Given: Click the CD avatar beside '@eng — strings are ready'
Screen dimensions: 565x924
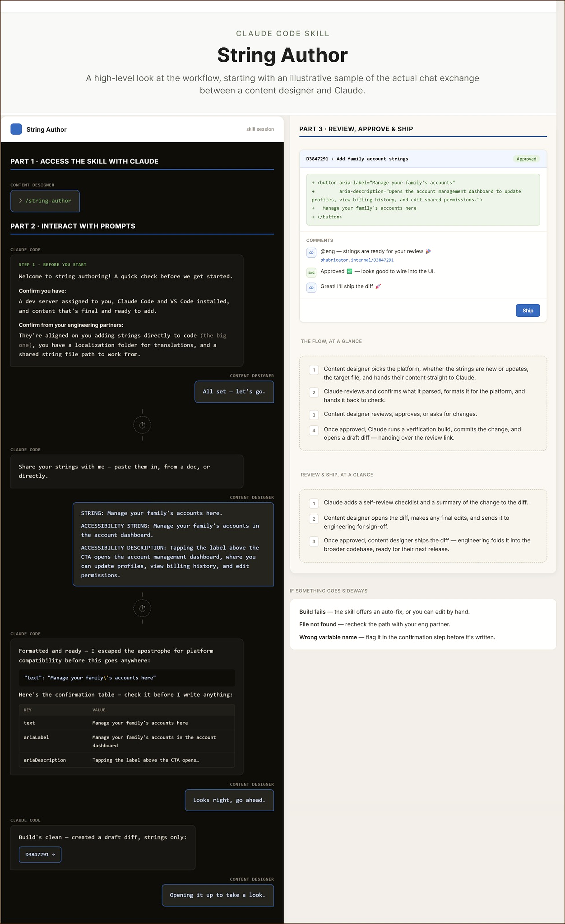Looking at the screenshot, I should coord(311,252).
